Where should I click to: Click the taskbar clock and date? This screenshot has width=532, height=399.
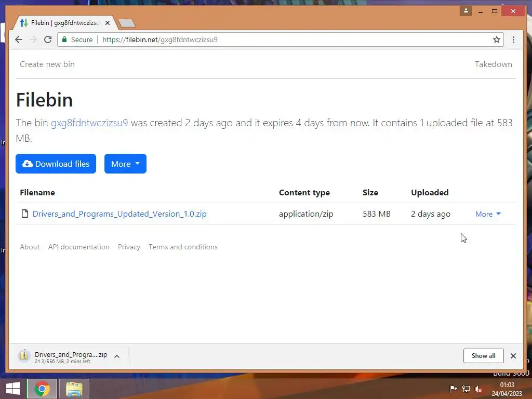tap(507, 389)
